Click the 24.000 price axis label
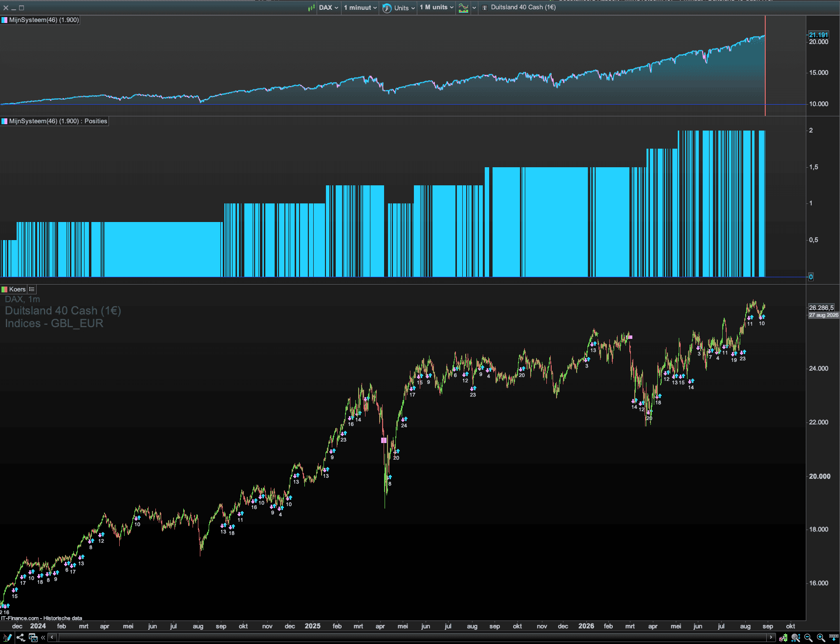This screenshot has height=644, width=840. [x=819, y=369]
